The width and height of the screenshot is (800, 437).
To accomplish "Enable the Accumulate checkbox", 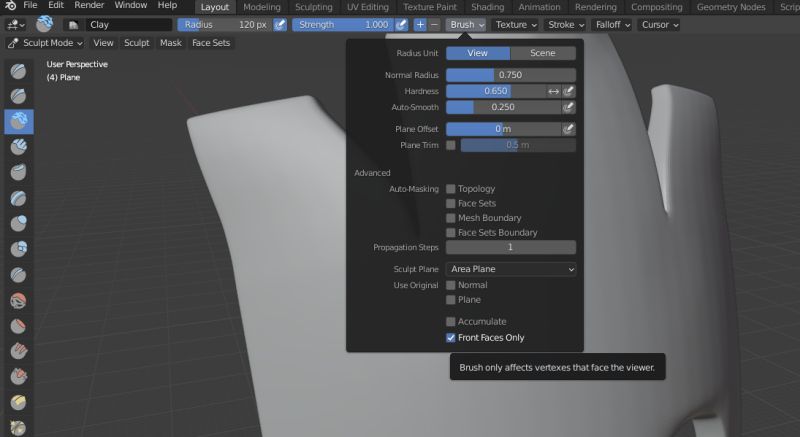I will click(451, 322).
